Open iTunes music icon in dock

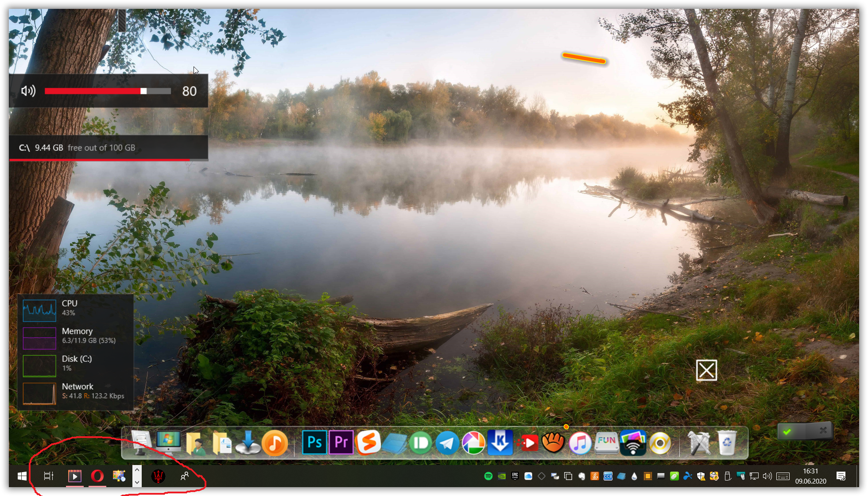click(580, 443)
